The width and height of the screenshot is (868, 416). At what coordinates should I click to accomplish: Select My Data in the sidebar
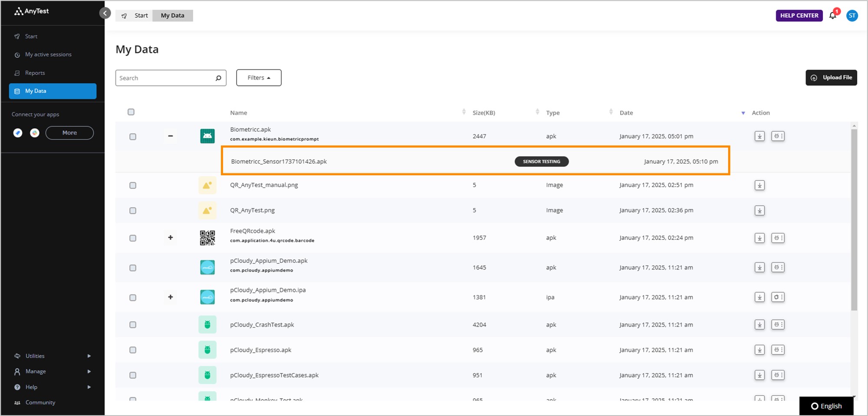[x=53, y=91]
